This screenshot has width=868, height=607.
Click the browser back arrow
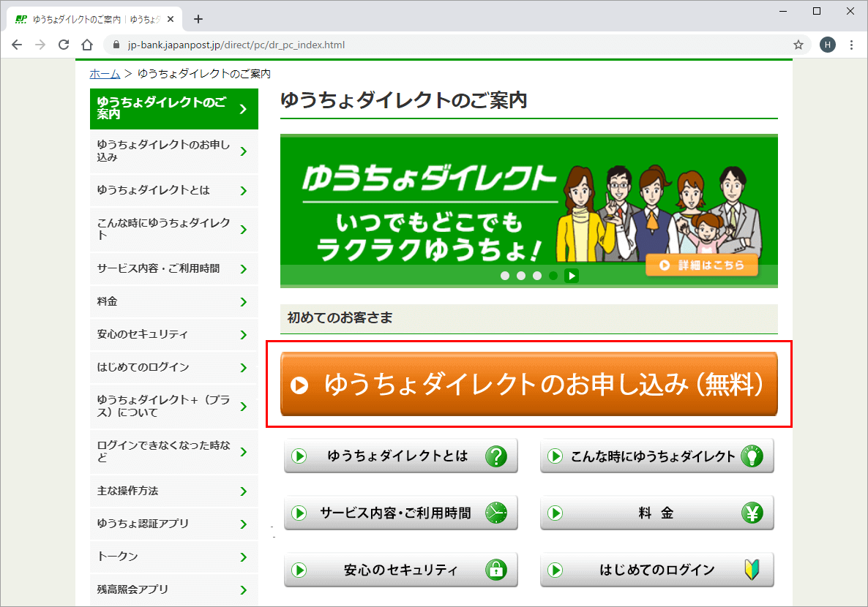tap(17, 45)
